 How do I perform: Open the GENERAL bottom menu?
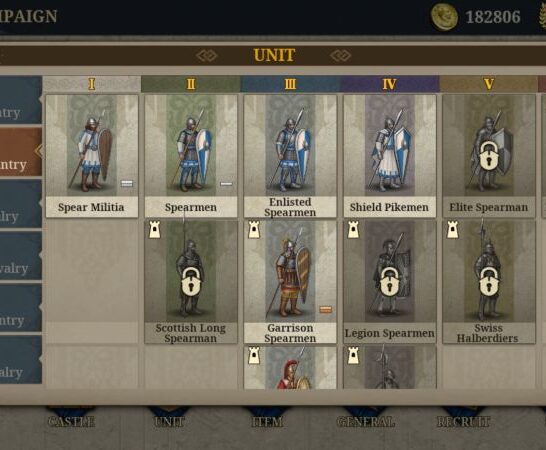point(366,421)
